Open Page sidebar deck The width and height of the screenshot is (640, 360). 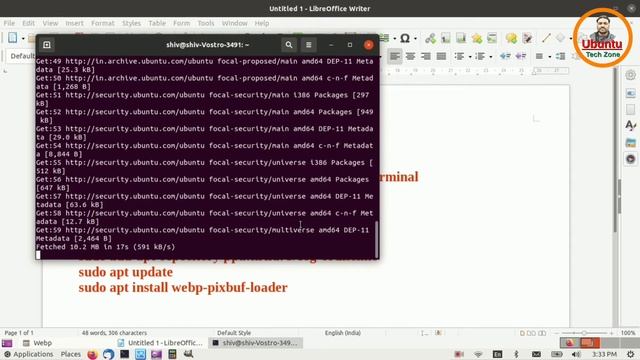(x=631, y=109)
